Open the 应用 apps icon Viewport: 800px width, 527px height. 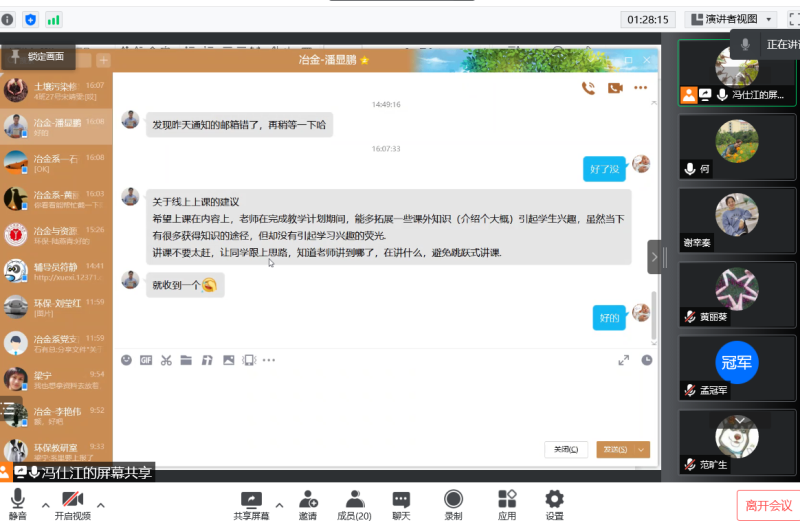coord(506,503)
